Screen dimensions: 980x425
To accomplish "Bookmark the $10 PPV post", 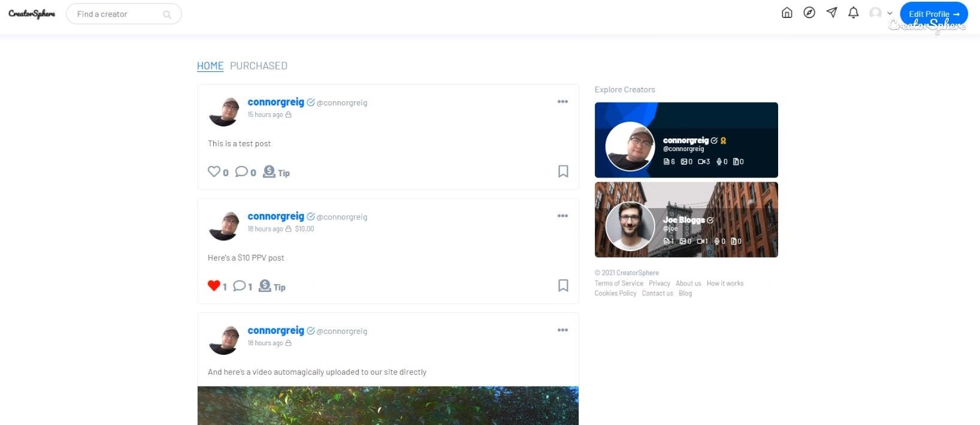I will click(x=563, y=285).
